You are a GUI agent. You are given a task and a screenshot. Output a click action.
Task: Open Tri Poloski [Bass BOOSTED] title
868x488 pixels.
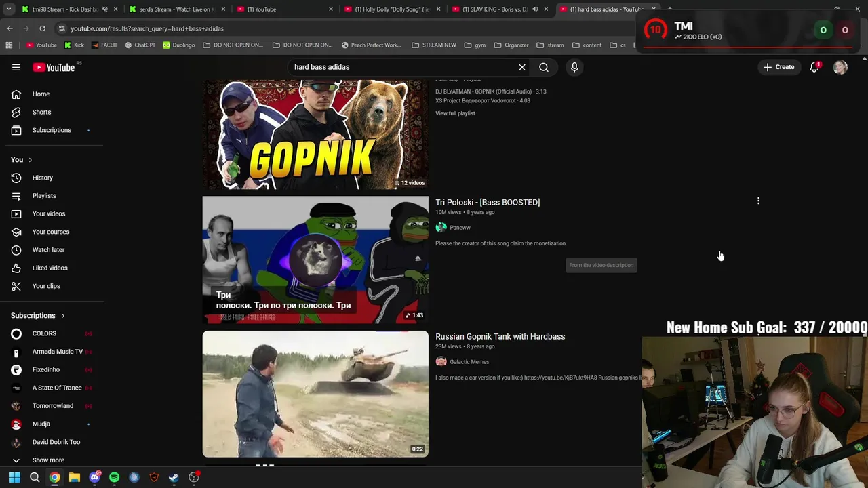coord(488,202)
